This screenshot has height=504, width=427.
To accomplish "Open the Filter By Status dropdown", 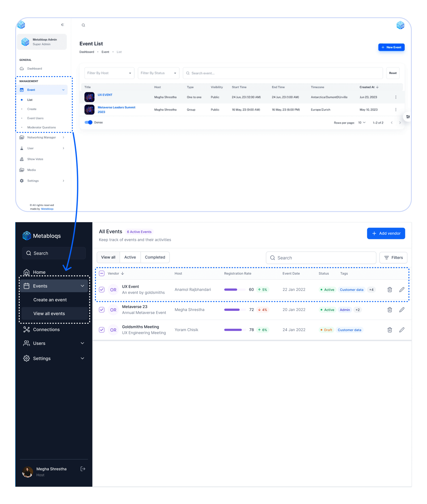I will click(x=158, y=73).
